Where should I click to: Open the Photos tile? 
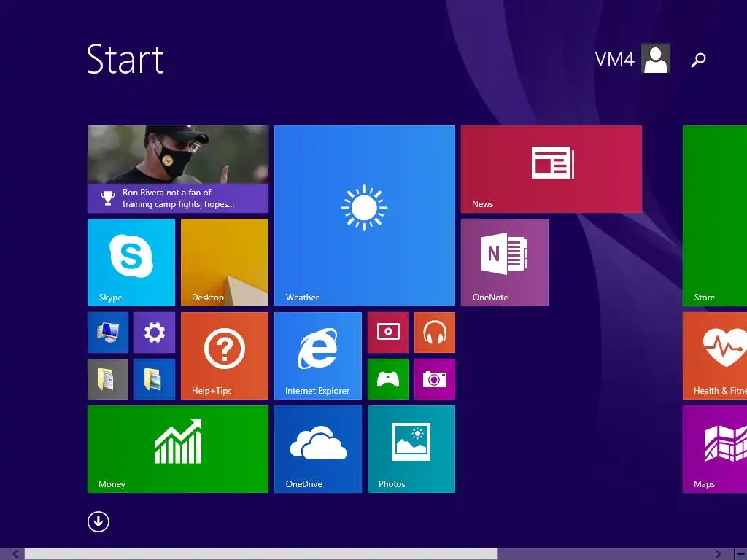coord(411,449)
